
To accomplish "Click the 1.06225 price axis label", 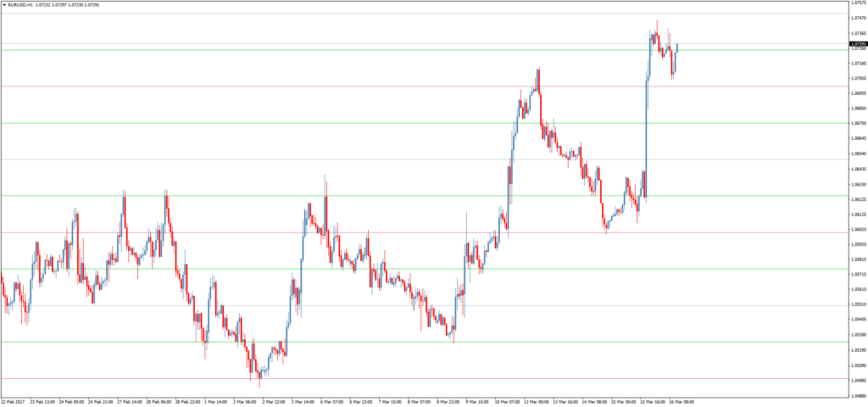I will click(859, 198).
